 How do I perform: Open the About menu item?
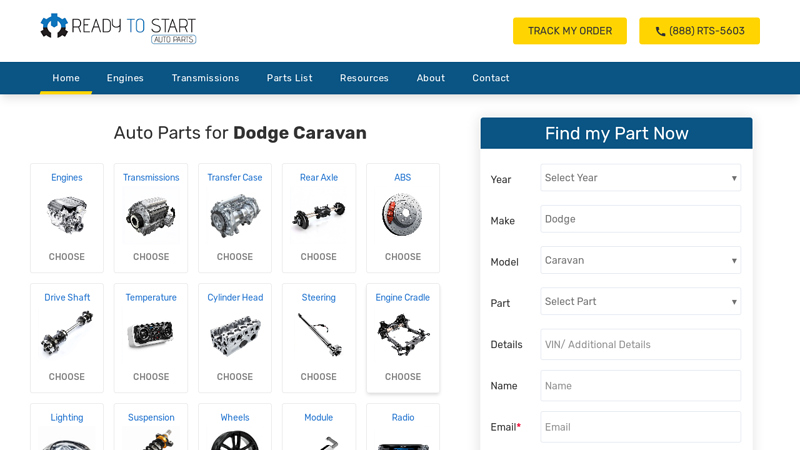[431, 78]
